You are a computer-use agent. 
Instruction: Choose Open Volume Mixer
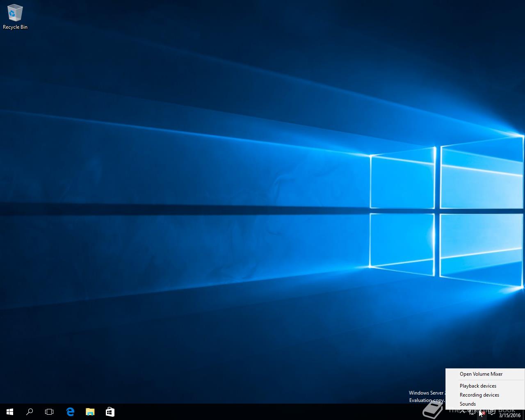pos(485,374)
